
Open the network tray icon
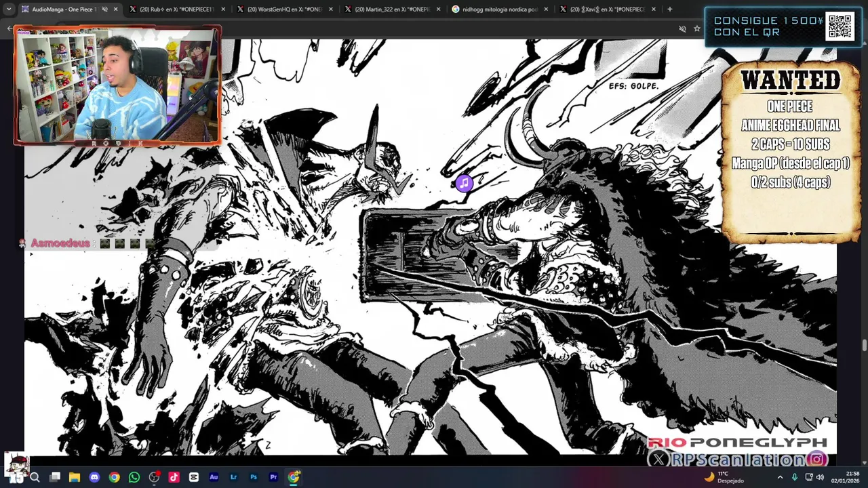[x=809, y=477]
